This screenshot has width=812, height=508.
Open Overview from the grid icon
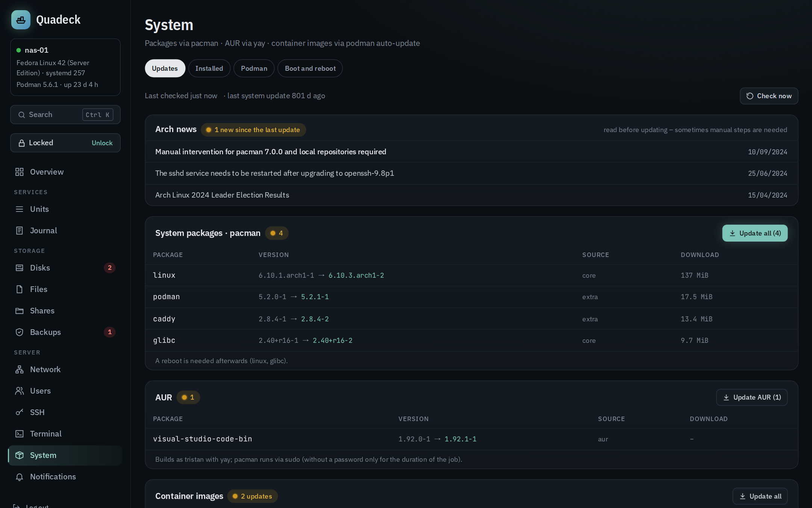(x=20, y=172)
